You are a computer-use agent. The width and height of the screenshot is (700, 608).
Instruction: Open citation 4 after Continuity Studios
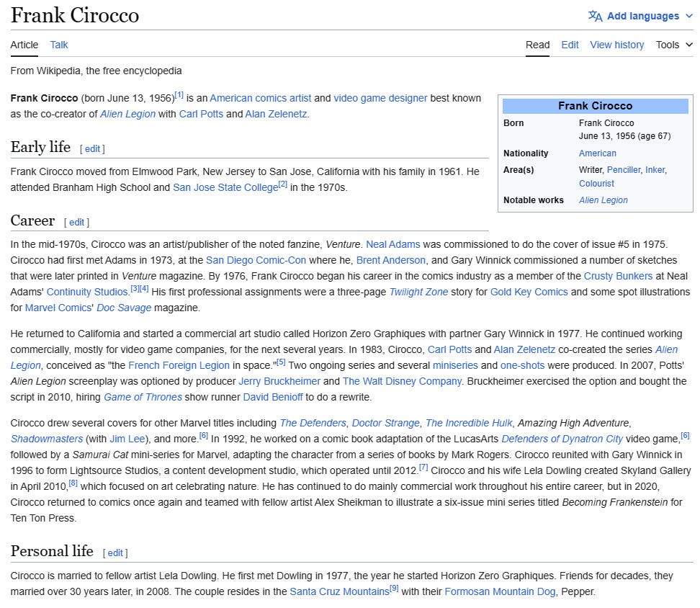click(x=144, y=288)
